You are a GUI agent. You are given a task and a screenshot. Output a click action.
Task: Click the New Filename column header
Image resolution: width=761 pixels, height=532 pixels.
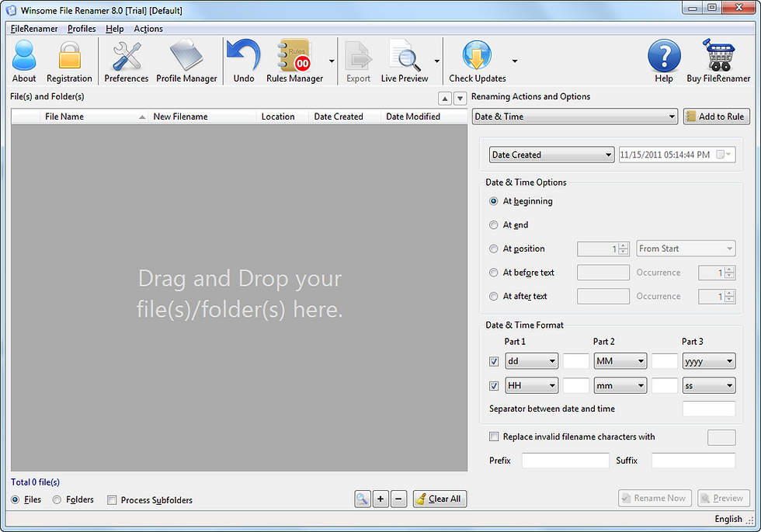202,116
